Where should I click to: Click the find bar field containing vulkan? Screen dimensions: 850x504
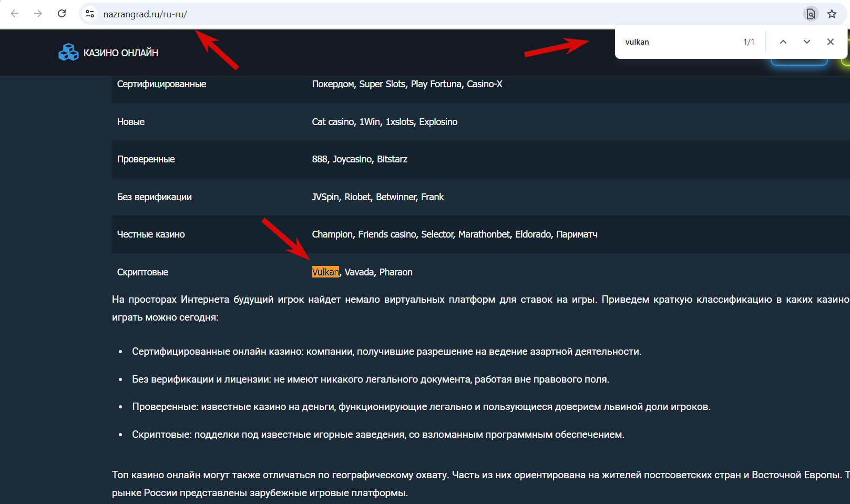pyautogui.click(x=678, y=42)
